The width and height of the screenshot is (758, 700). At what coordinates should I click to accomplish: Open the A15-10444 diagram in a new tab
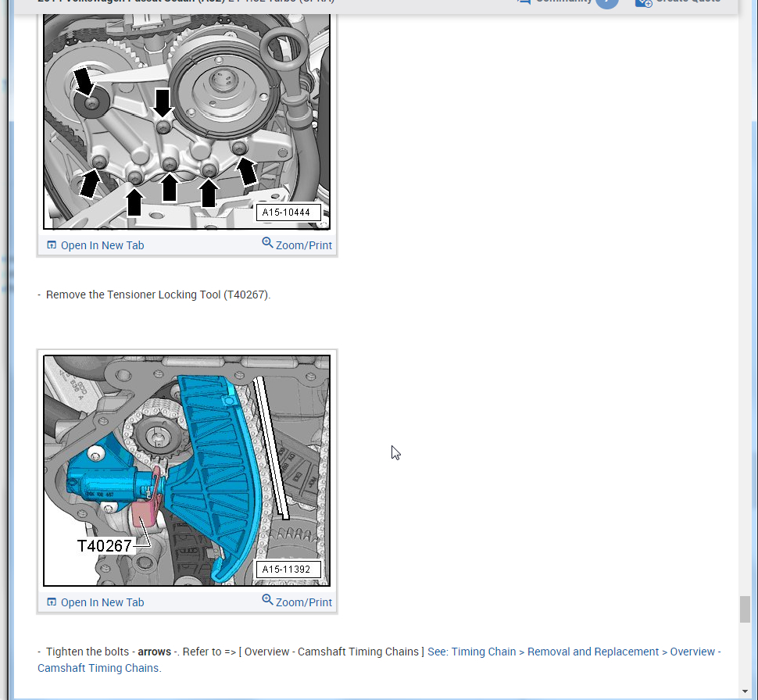tap(95, 245)
